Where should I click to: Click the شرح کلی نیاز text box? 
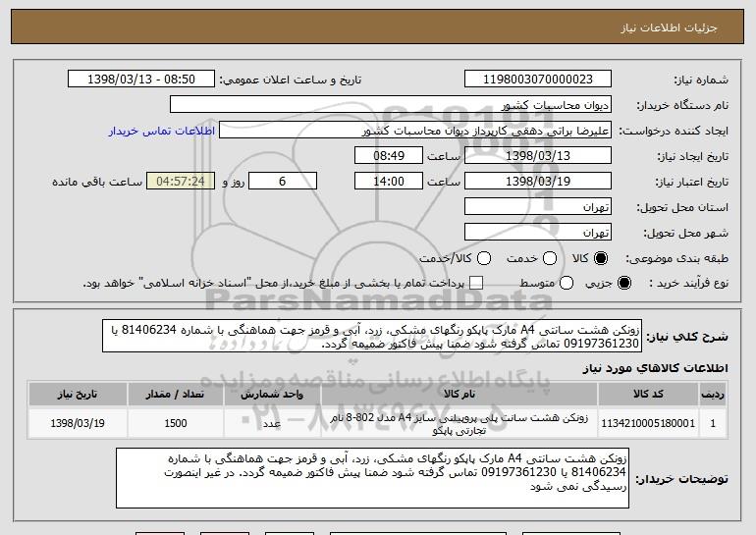point(372,336)
